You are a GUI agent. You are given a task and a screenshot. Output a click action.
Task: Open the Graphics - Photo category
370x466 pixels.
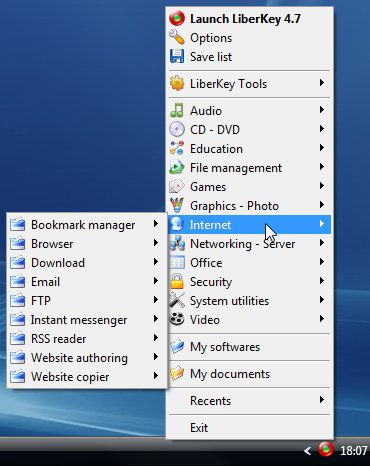[249, 206]
